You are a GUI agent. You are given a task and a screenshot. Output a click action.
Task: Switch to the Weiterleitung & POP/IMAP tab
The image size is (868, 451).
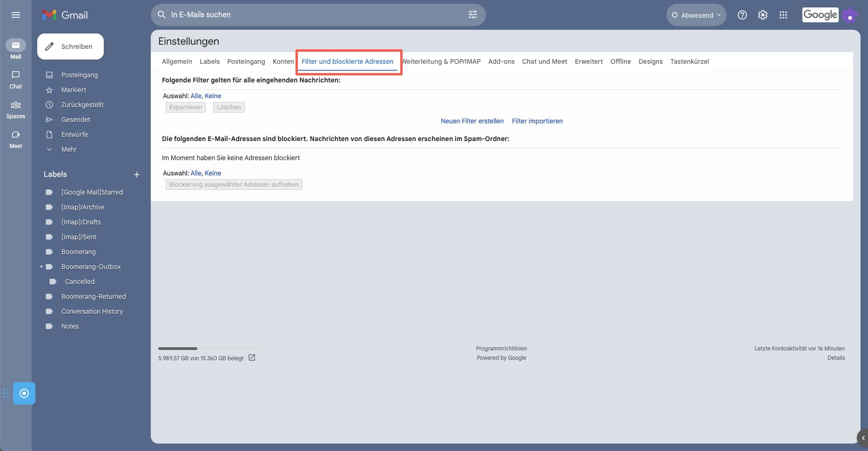[x=441, y=61]
